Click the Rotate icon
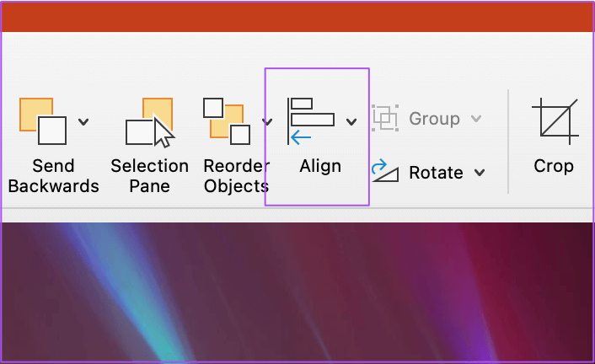The width and height of the screenshot is (595, 364). (x=385, y=171)
